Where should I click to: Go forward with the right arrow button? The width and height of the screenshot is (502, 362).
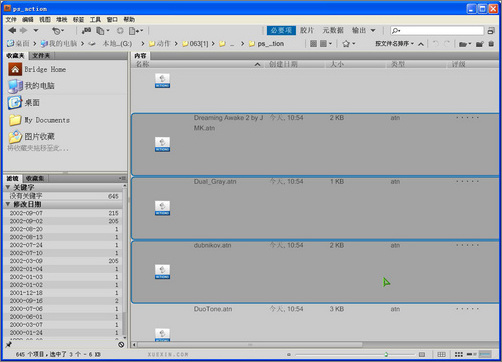coord(23,31)
